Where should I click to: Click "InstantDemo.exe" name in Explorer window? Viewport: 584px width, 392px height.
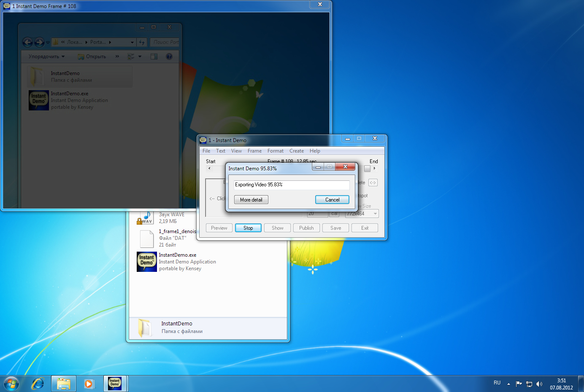click(x=178, y=255)
